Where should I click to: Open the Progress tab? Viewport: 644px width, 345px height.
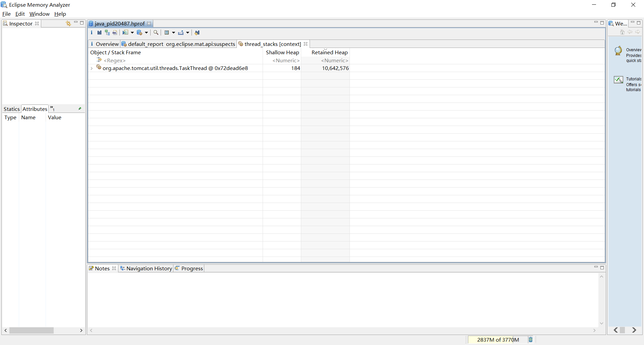coord(189,268)
